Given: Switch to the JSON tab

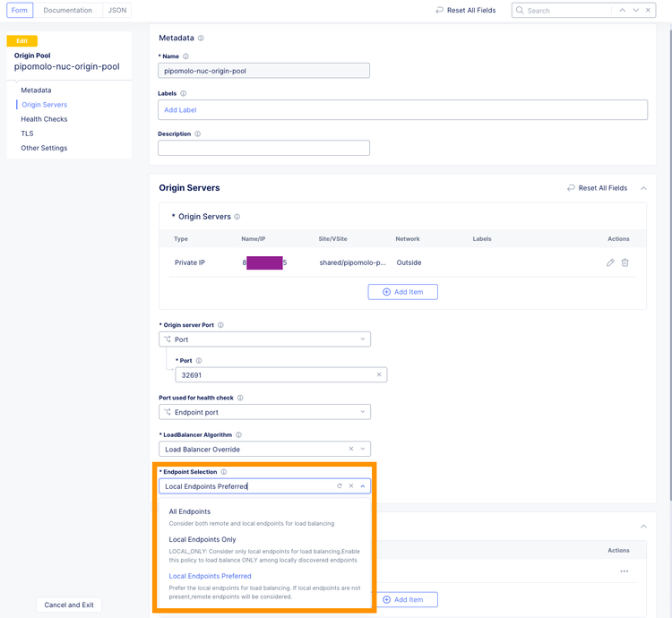Looking at the screenshot, I should pyautogui.click(x=116, y=11).
